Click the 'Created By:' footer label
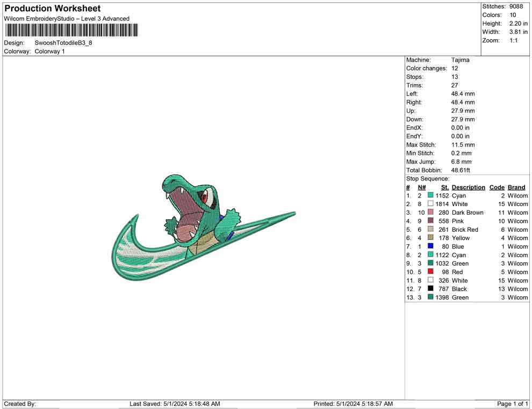This screenshot has width=532, height=409. coord(20,404)
